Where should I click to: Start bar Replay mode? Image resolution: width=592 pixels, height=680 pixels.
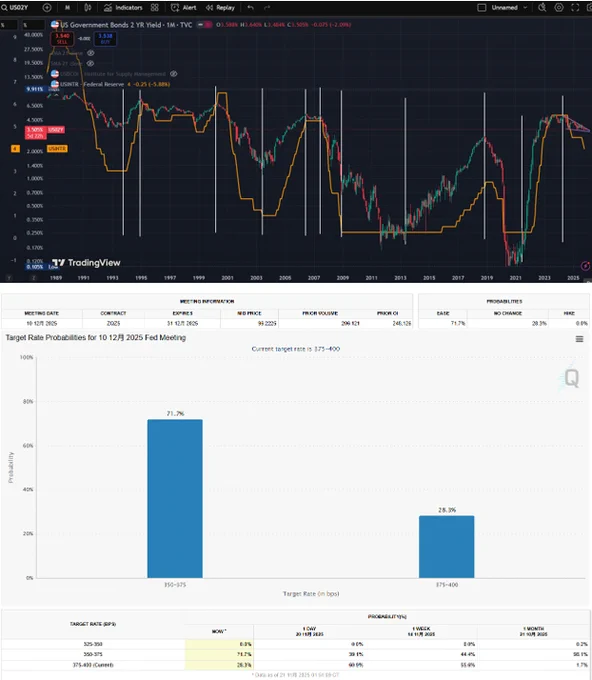(220, 7)
